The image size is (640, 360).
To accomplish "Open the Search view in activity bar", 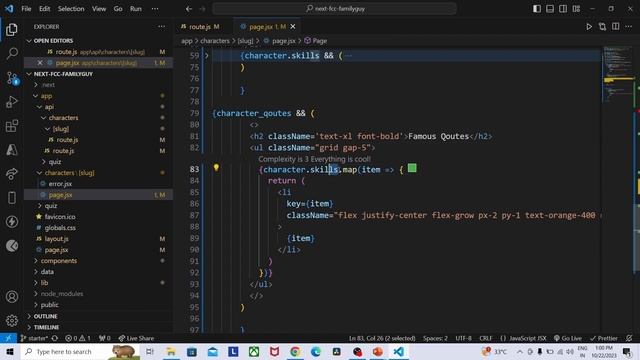I will point(12,53).
